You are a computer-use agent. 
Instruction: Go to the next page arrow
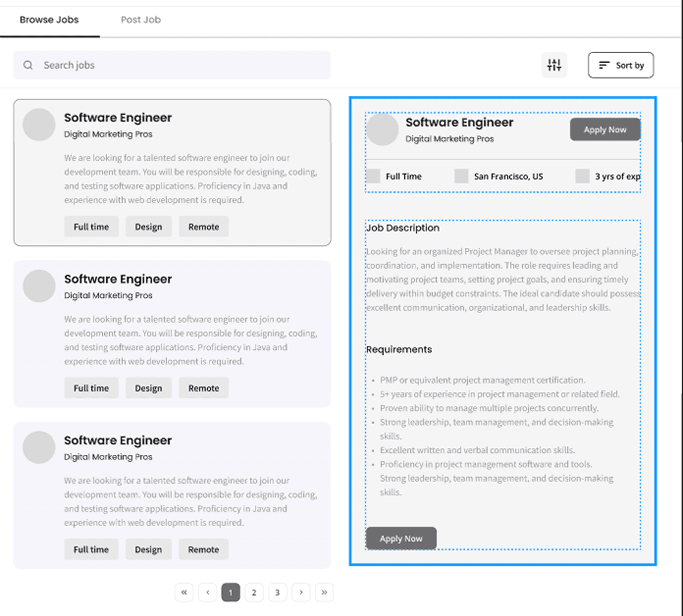point(301,592)
